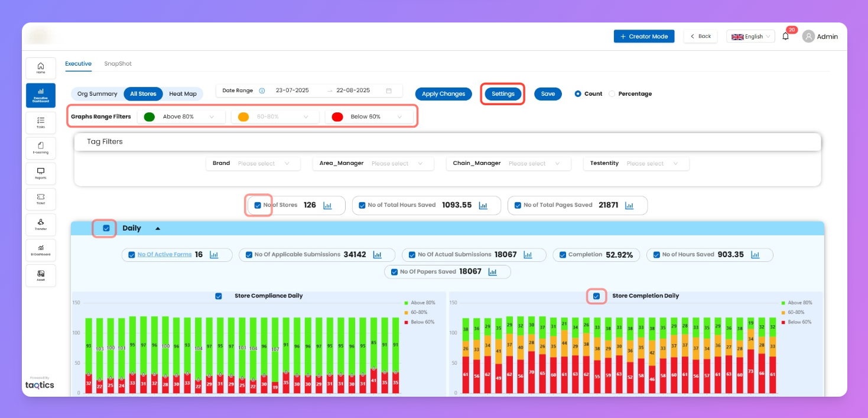This screenshot has width=868, height=418.
Task: Toggle the Store Completion Daily checkbox
Action: (596, 296)
